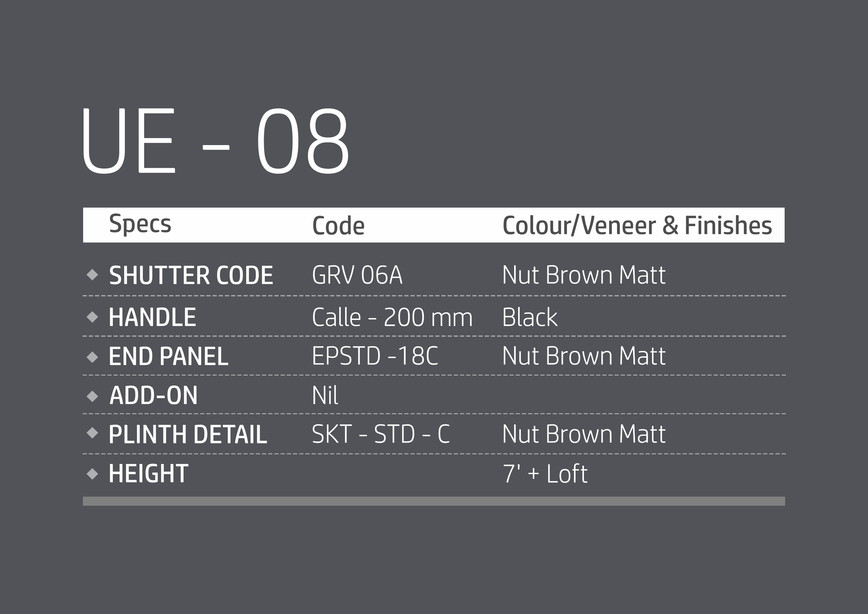The width and height of the screenshot is (868, 614).
Task: Click the diamond bullet next to HANDLE
Action: click(x=92, y=317)
